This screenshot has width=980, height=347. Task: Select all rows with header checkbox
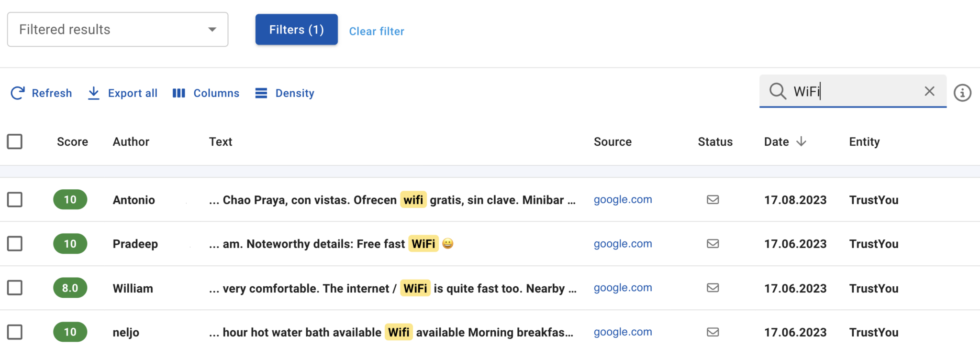coord(15,141)
